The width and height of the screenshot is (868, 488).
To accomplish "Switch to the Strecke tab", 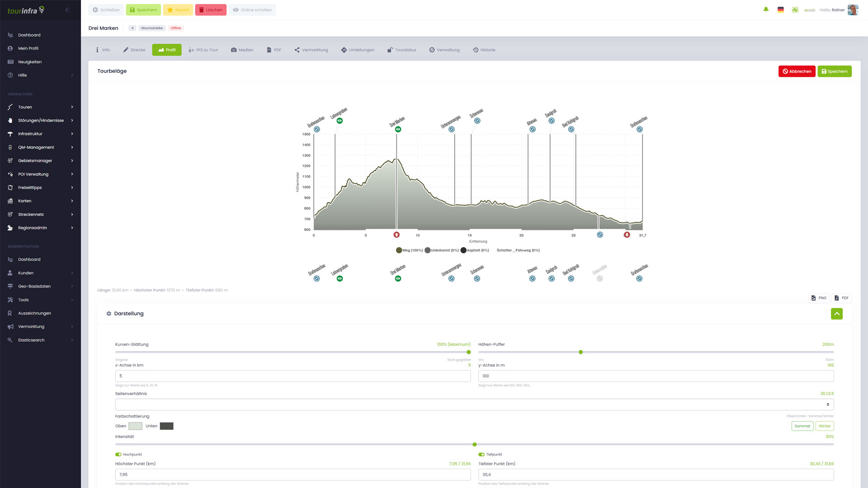I will coord(134,50).
